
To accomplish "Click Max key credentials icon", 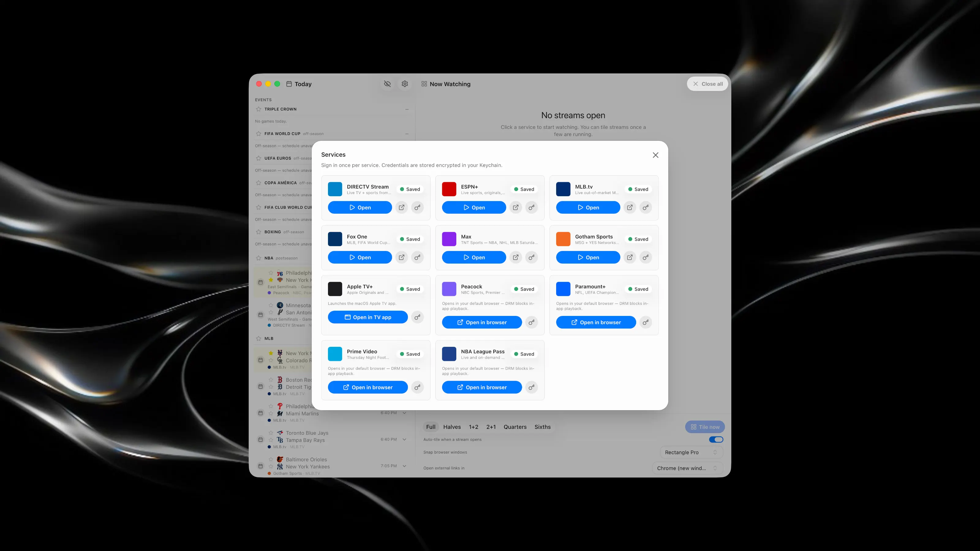I will [531, 257].
